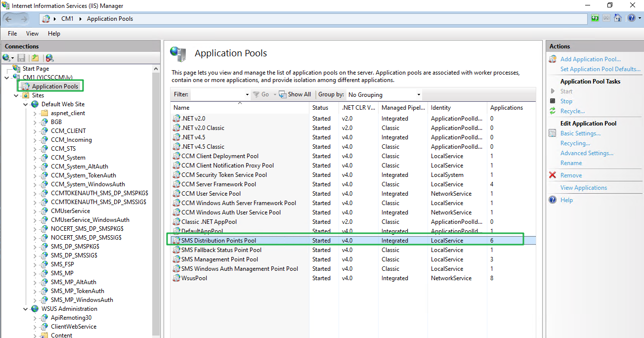This screenshot has width=644, height=338.
Task: Click the Up folder icon in Connections toolbar
Action: [x=35, y=58]
